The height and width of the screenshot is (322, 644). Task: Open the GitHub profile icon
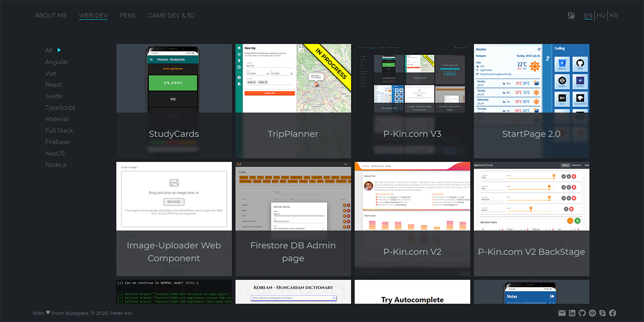pyautogui.click(x=582, y=313)
